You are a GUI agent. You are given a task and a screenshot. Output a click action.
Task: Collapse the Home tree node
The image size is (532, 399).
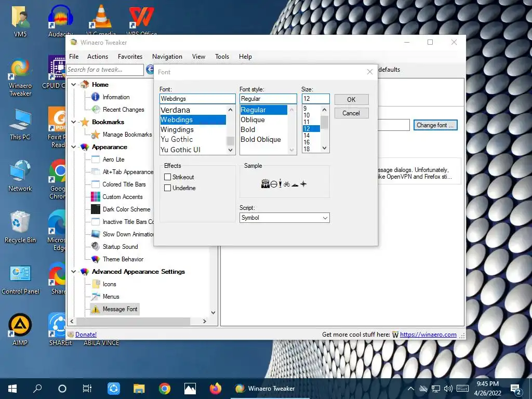[74, 85]
